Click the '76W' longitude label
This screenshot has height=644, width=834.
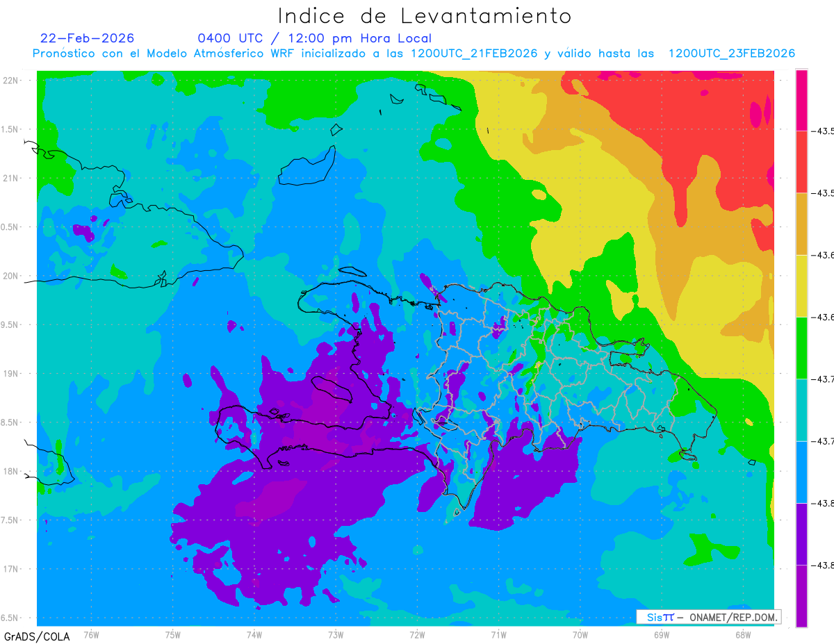coord(91,634)
